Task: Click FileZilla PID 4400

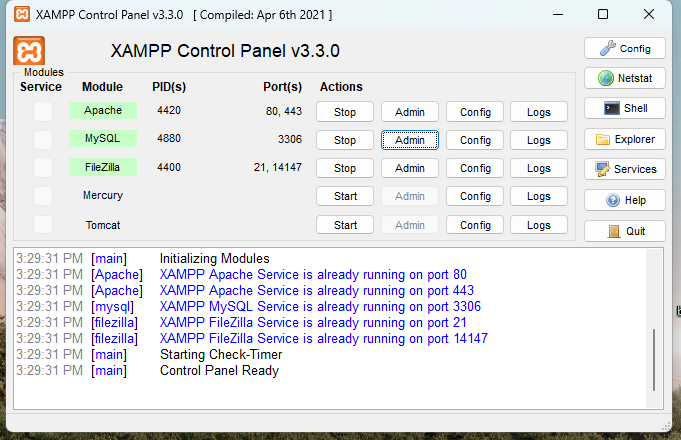Action: click(169, 167)
